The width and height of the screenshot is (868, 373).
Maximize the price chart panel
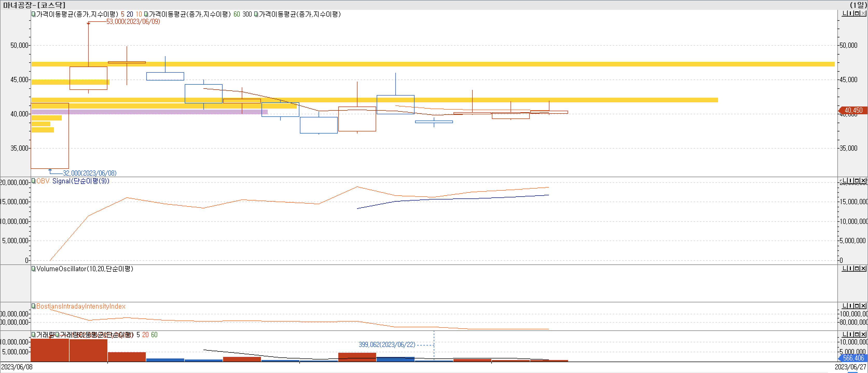(x=857, y=14)
